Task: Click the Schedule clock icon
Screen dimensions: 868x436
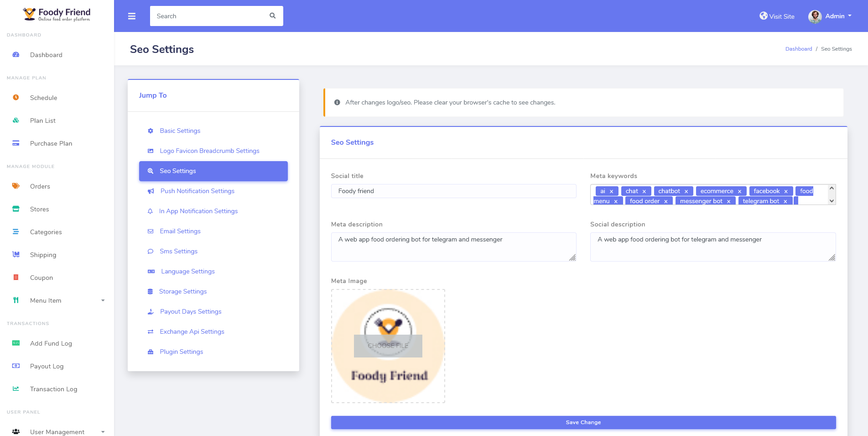Action: [x=16, y=98]
